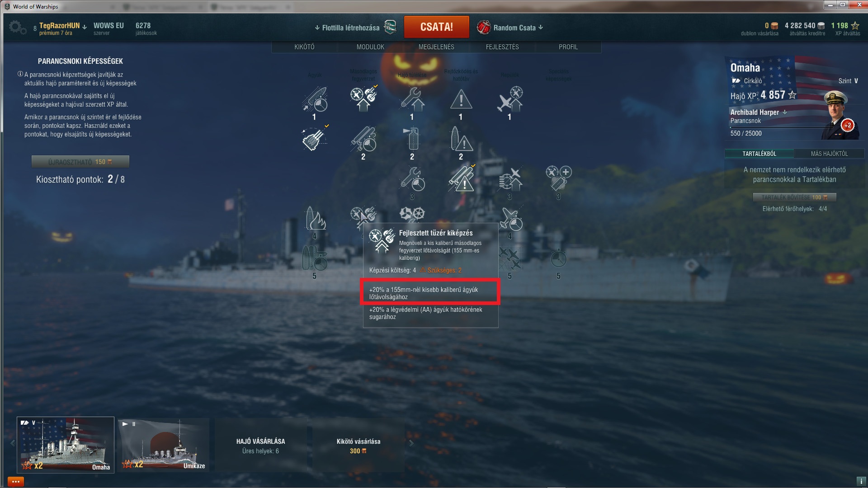The height and width of the screenshot is (488, 868).
Task: Open the Random Csata battle type dropdown
Action: (x=510, y=28)
